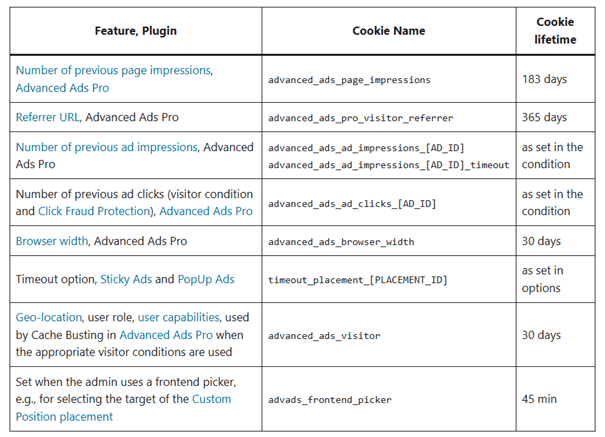
Task: Click the Geo-location link
Action: [46, 317]
